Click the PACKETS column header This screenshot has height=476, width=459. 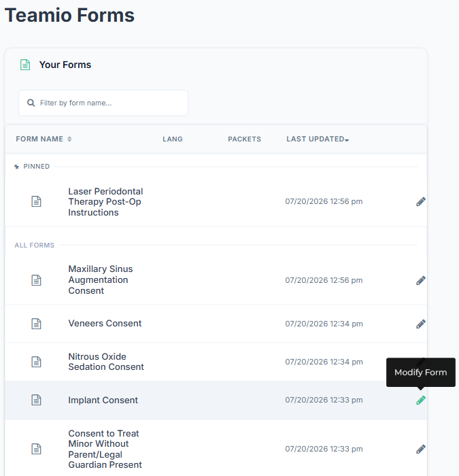244,139
